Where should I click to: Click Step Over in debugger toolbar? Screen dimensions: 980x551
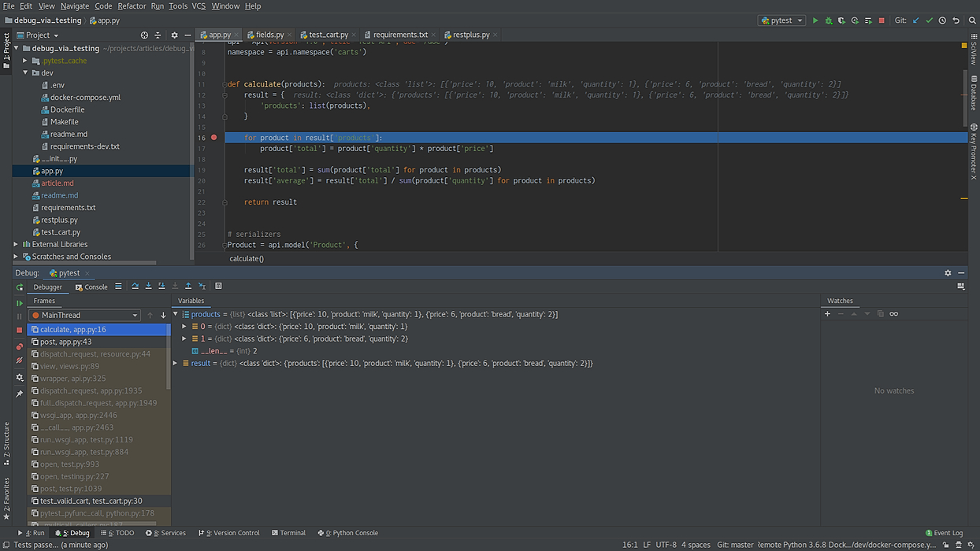135,287
